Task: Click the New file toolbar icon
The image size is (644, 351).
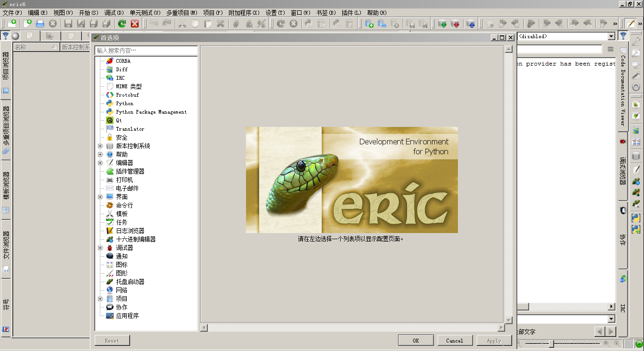Action: (28, 23)
